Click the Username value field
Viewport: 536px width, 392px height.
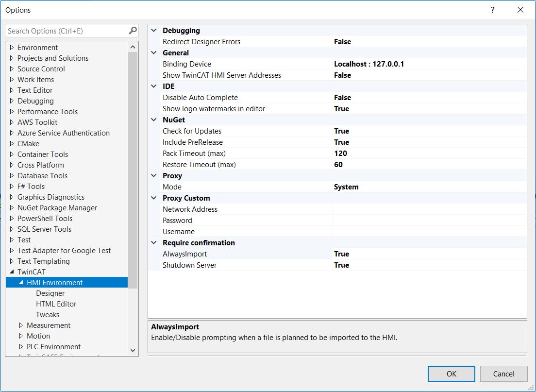429,232
